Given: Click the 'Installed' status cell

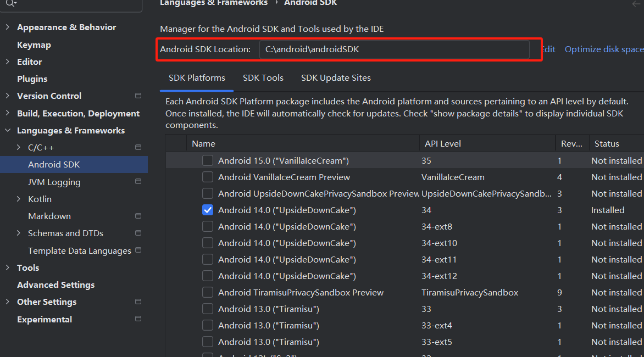Looking at the screenshot, I should click(608, 210).
